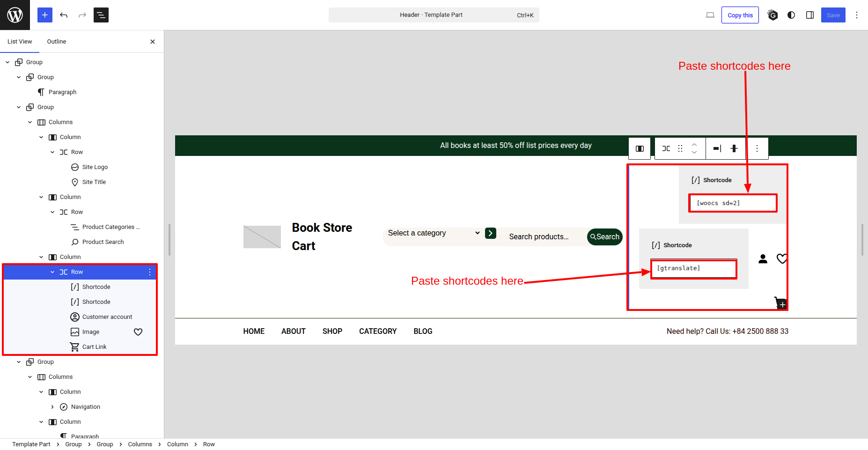Switch to the List View tab
Viewport: 868px width, 450px height.
[20, 42]
